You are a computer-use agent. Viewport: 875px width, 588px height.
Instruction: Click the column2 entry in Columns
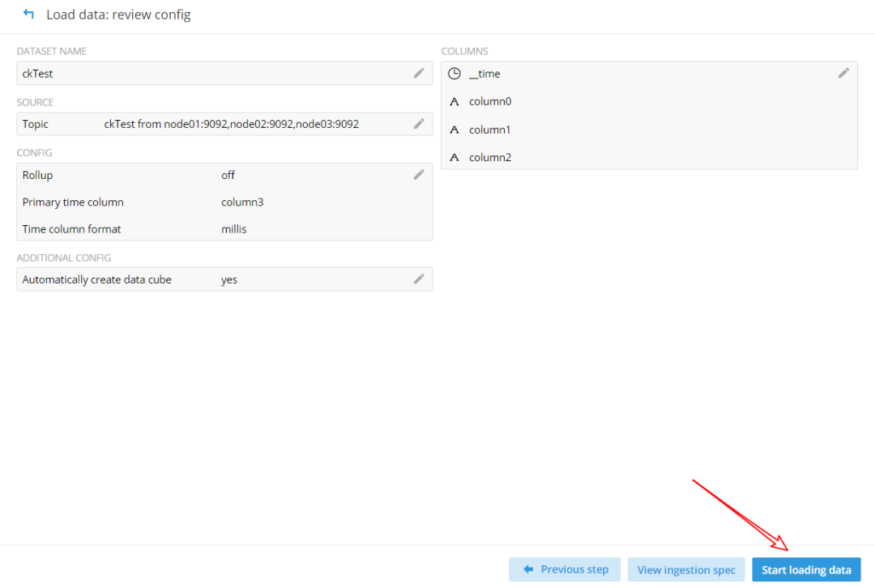coord(490,158)
